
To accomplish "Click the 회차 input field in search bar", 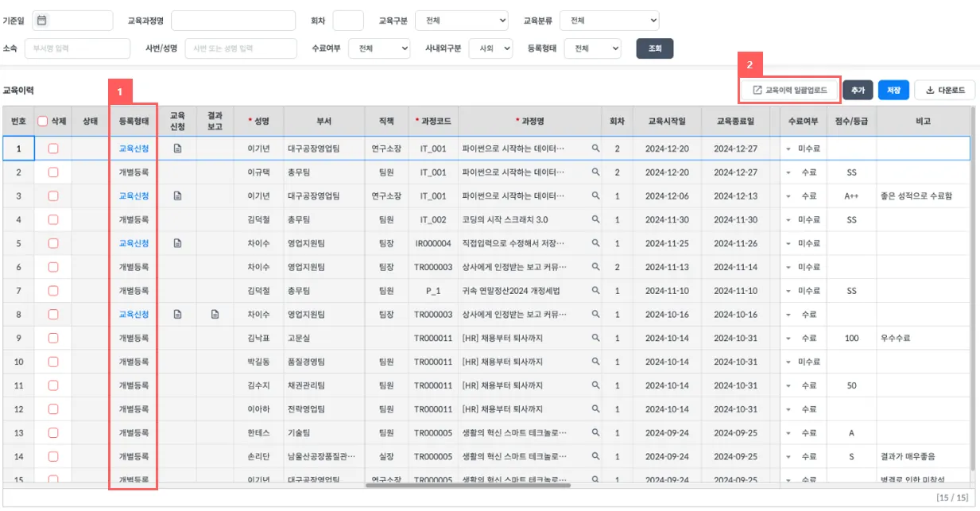I will pyautogui.click(x=348, y=20).
